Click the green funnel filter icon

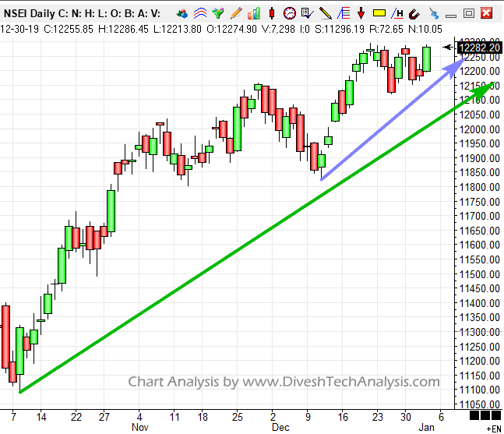click(x=217, y=13)
